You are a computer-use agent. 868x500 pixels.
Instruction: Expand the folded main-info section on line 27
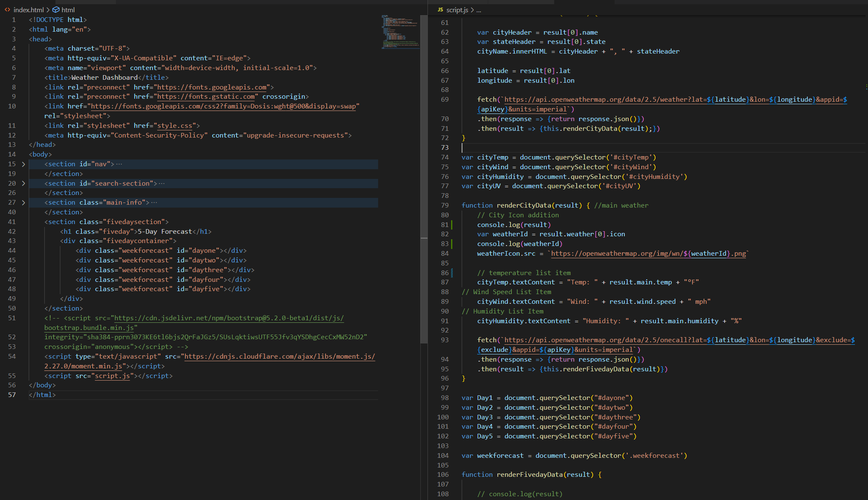pos(23,203)
